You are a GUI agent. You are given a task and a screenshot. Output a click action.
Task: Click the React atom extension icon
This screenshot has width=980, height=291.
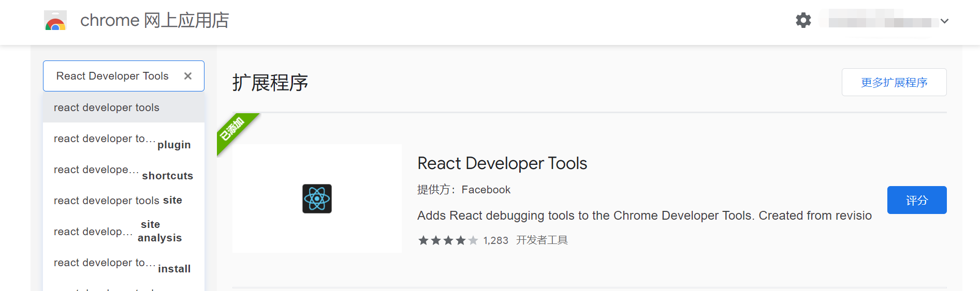(317, 198)
